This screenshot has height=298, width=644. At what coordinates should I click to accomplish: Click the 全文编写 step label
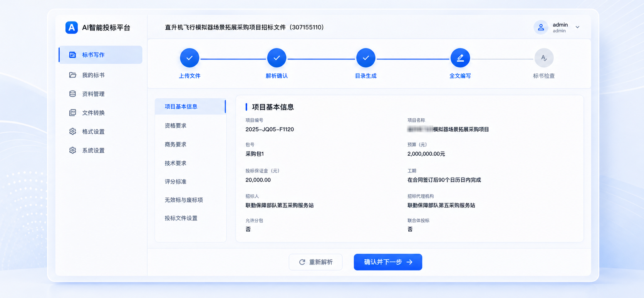click(460, 76)
